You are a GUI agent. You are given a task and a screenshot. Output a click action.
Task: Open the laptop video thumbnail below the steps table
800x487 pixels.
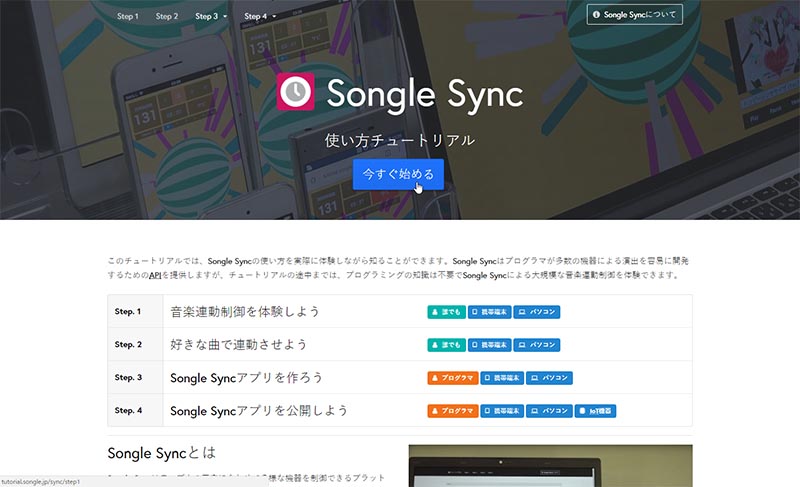tap(551, 466)
